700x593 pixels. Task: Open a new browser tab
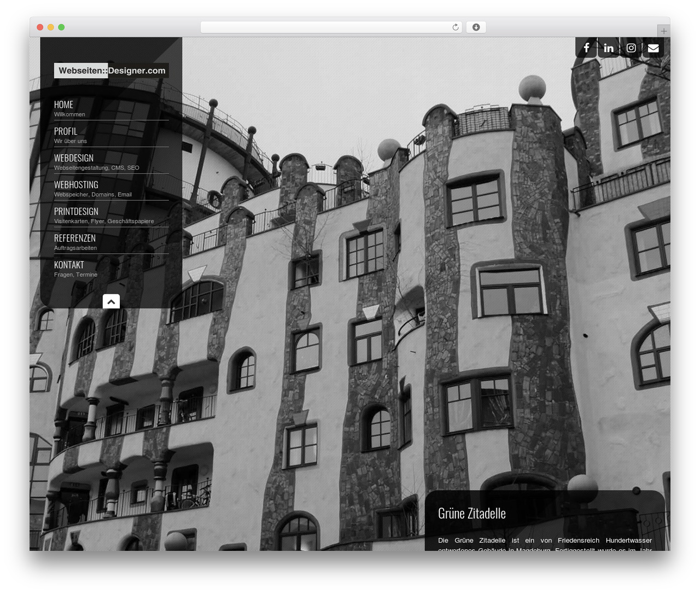click(x=663, y=31)
